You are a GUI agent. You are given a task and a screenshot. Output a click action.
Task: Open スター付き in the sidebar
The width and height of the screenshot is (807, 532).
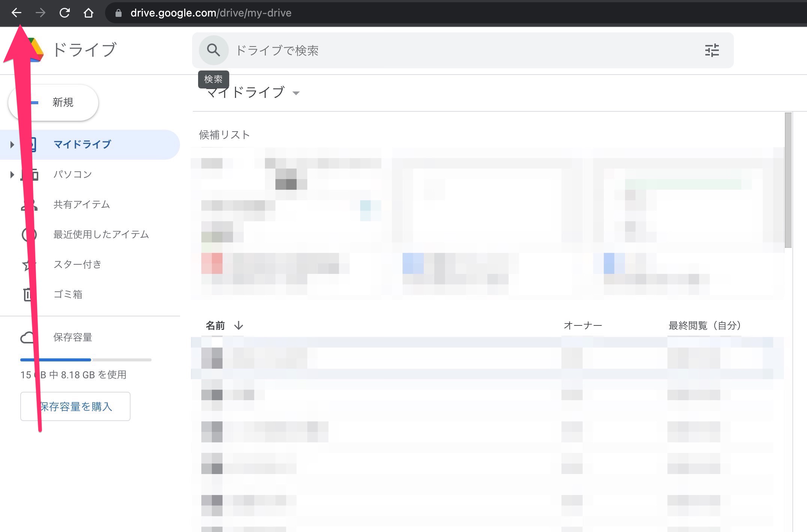(77, 264)
